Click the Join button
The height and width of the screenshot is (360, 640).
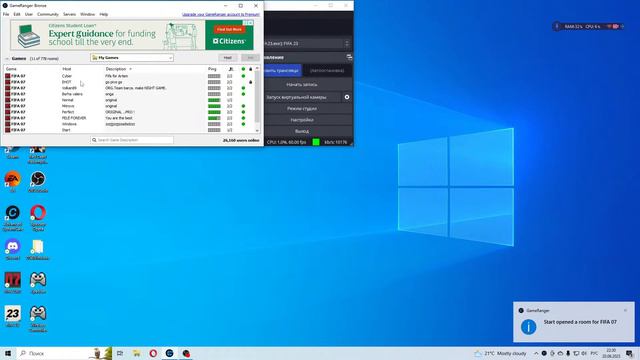pos(250,58)
